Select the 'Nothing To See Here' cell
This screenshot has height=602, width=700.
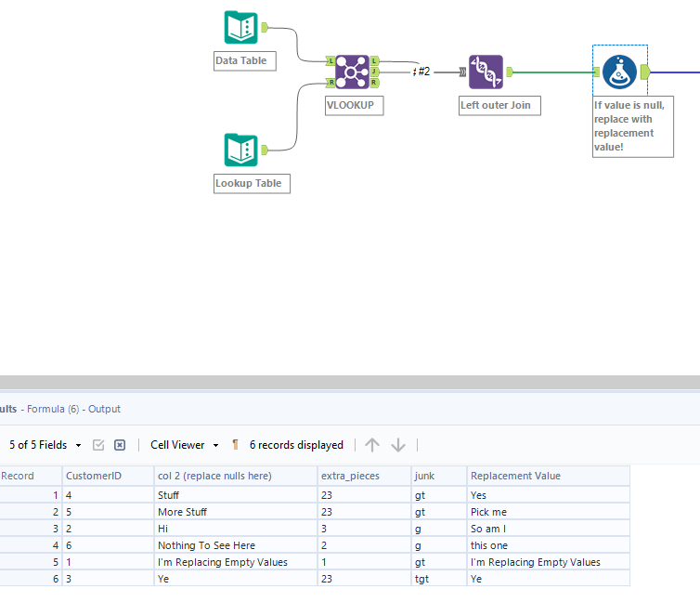tap(236, 545)
